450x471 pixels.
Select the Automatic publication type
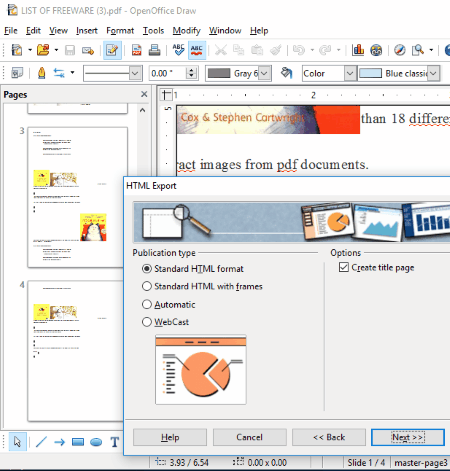coord(147,304)
